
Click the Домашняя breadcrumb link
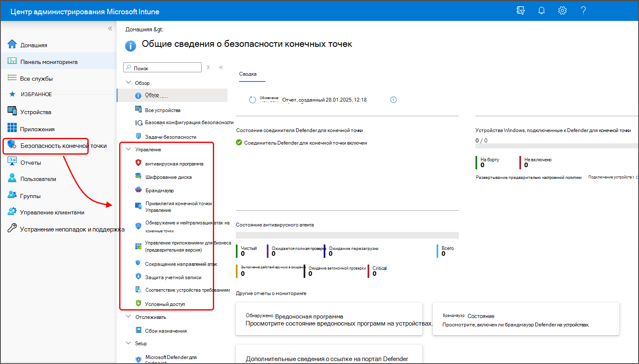139,30
